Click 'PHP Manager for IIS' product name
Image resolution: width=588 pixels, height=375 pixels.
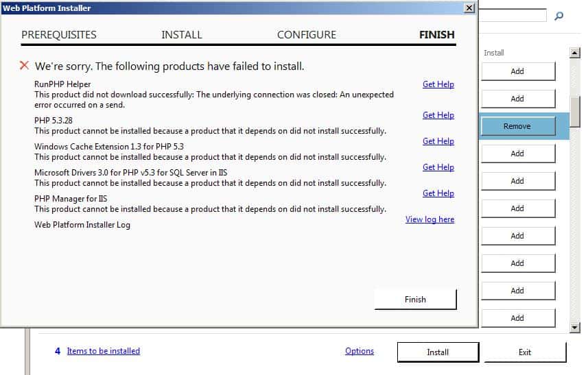point(71,199)
